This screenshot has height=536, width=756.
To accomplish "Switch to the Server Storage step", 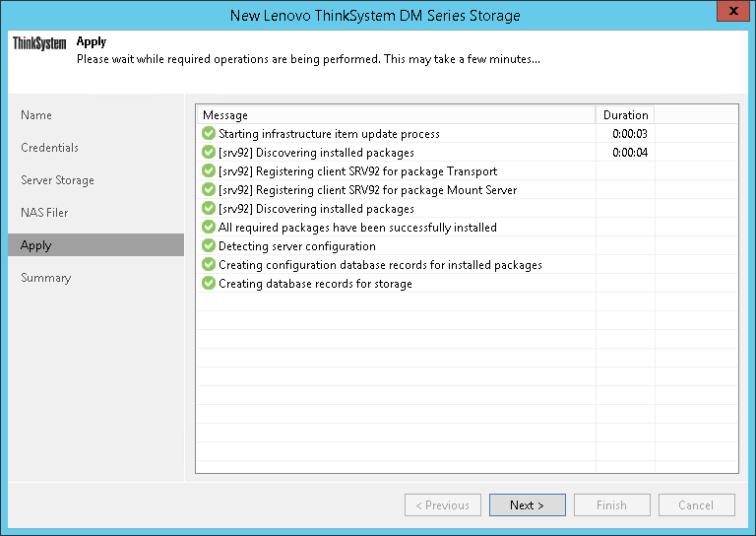I will pyautogui.click(x=57, y=180).
